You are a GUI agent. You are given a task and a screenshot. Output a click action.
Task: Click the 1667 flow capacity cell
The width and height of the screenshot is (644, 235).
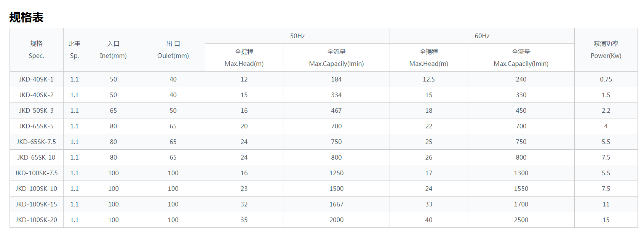(336, 204)
